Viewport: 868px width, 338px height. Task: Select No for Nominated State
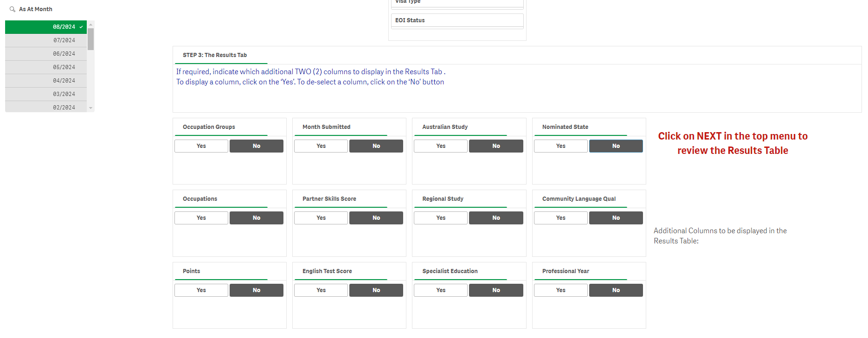point(616,146)
